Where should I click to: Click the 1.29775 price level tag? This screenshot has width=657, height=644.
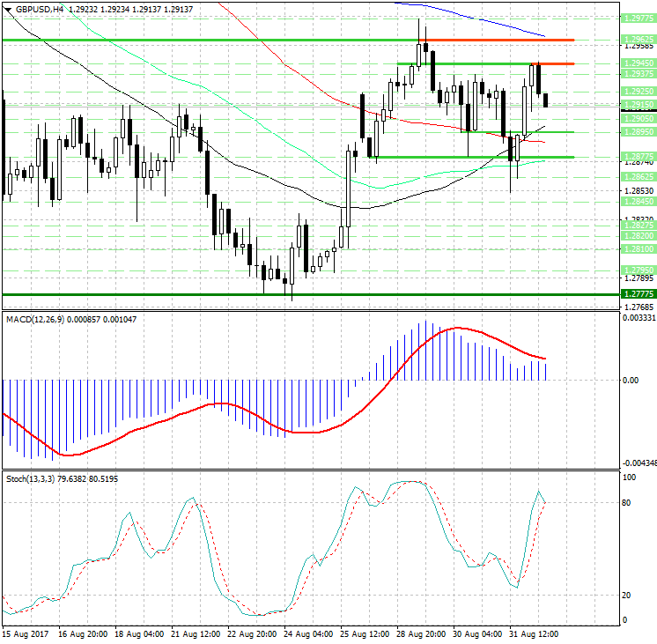pyautogui.click(x=637, y=19)
